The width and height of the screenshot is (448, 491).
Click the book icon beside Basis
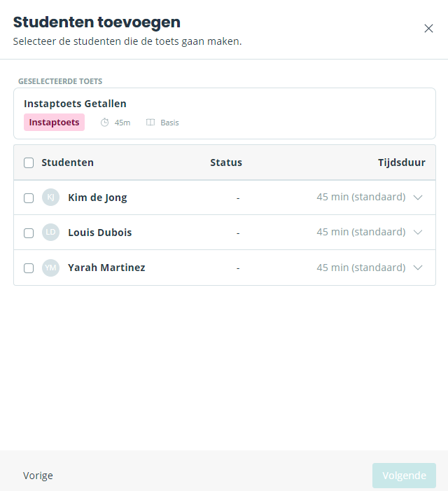click(150, 123)
